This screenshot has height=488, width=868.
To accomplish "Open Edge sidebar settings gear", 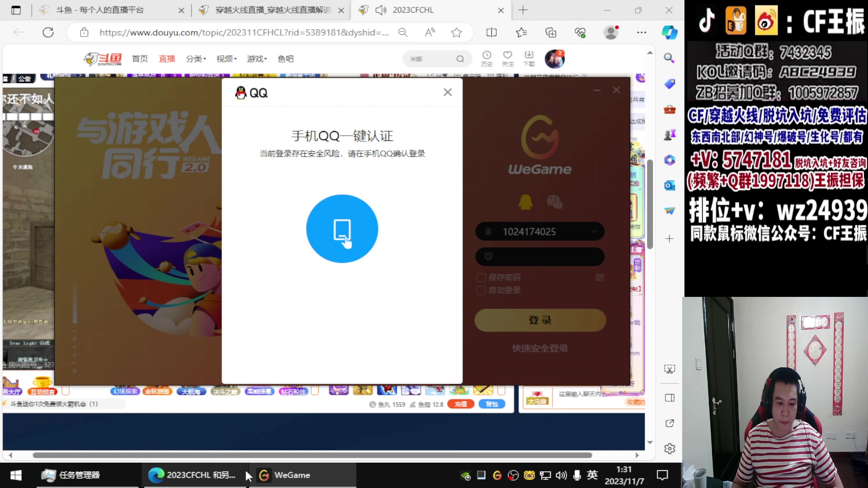I will click(x=670, y=448).
